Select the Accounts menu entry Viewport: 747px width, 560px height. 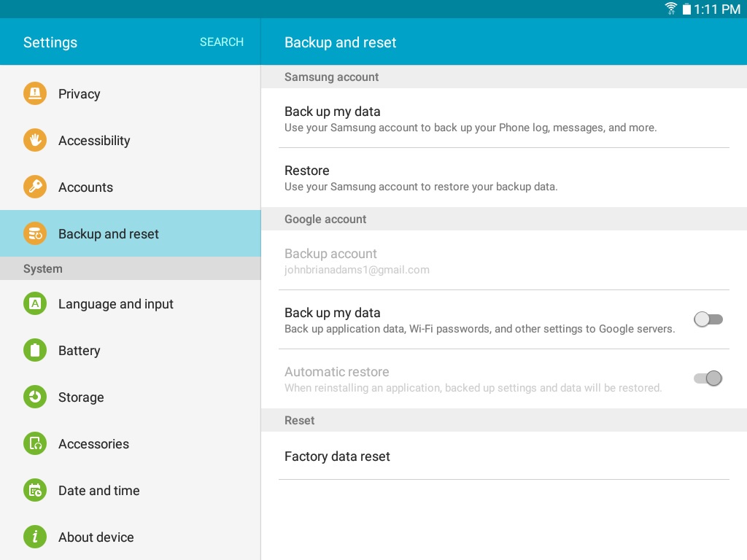pyautogui.click(x=131, y=187)
